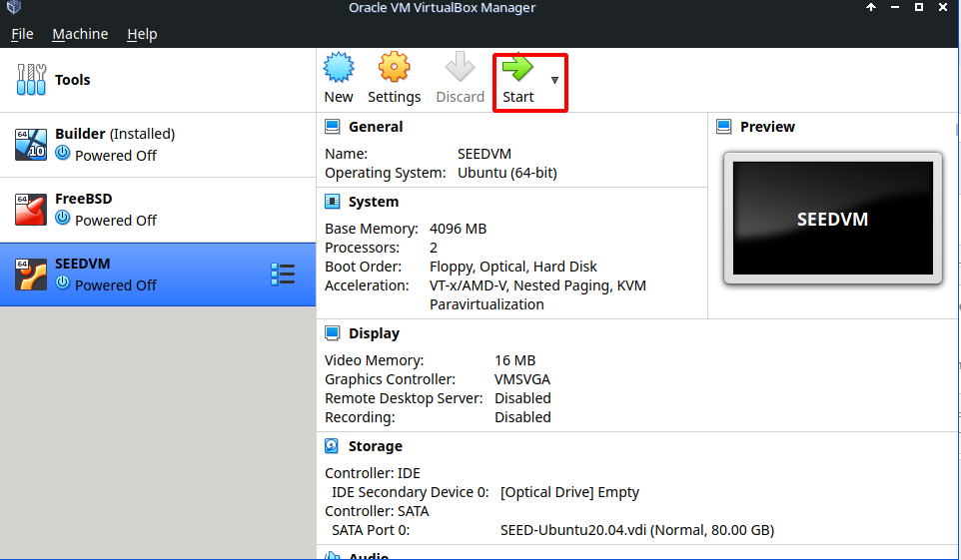Click the VirtualBox title bar logo
Image resolution: width=961 pixels, height=560 pixels.
(x=13, y=8)
